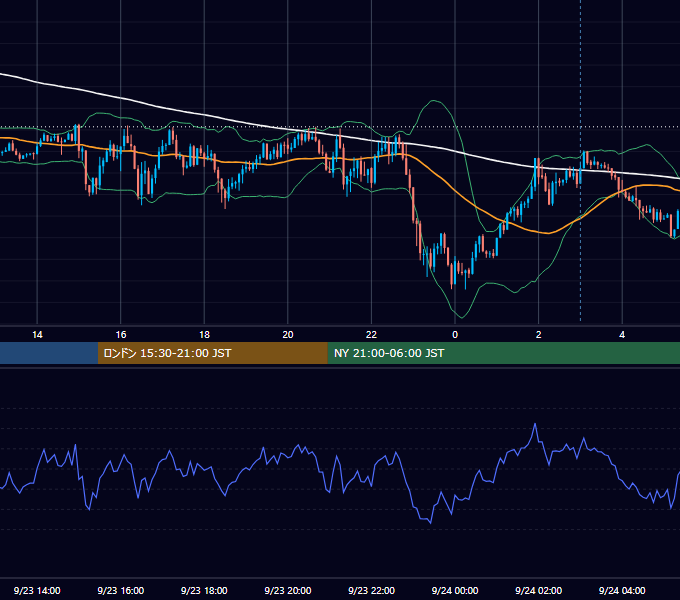This screenshot has width=680, height=600.
Task: Click the 9/24 00:00 date label
Action: 455,590
